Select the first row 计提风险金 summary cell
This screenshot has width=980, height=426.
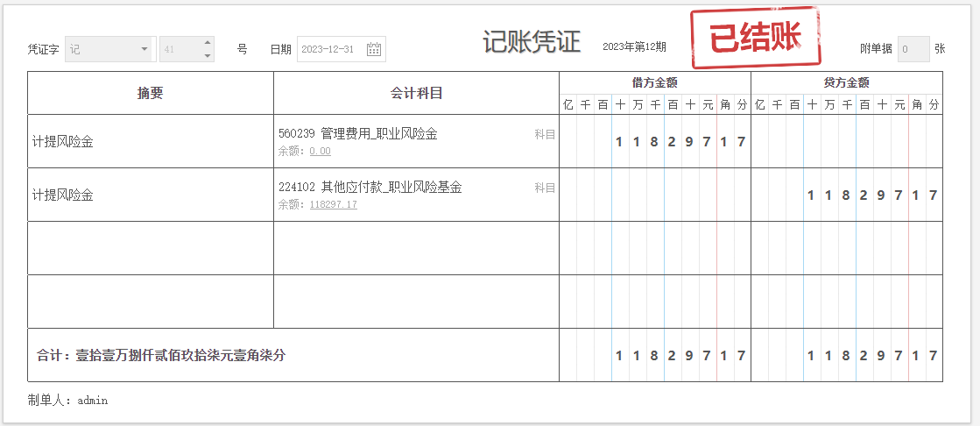point(151,141)
